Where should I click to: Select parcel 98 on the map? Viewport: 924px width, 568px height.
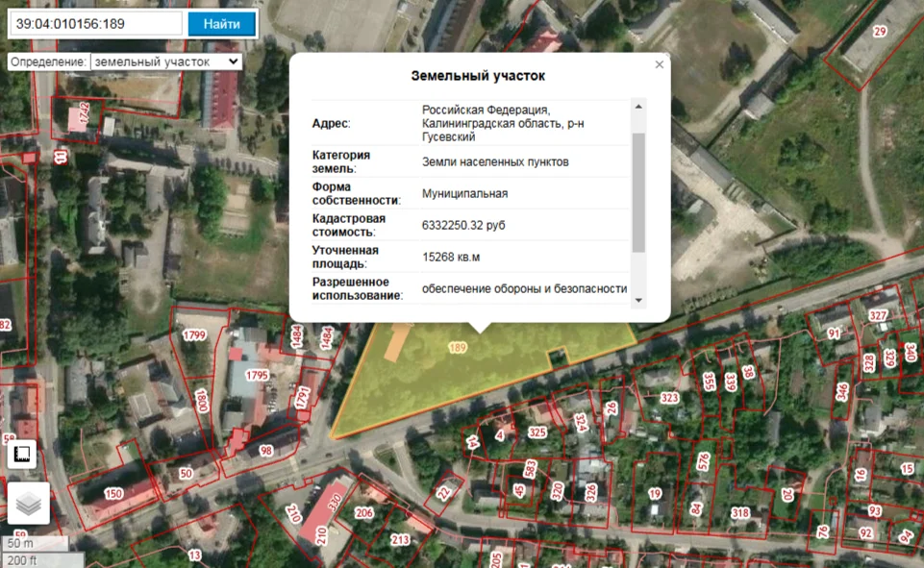266,451
